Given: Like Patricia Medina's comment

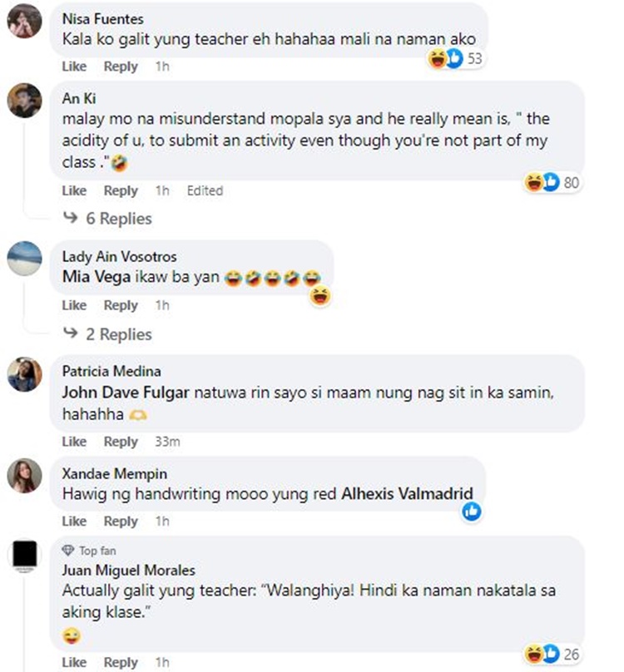Looking at the screenshot, I should (x=74, y=442).
